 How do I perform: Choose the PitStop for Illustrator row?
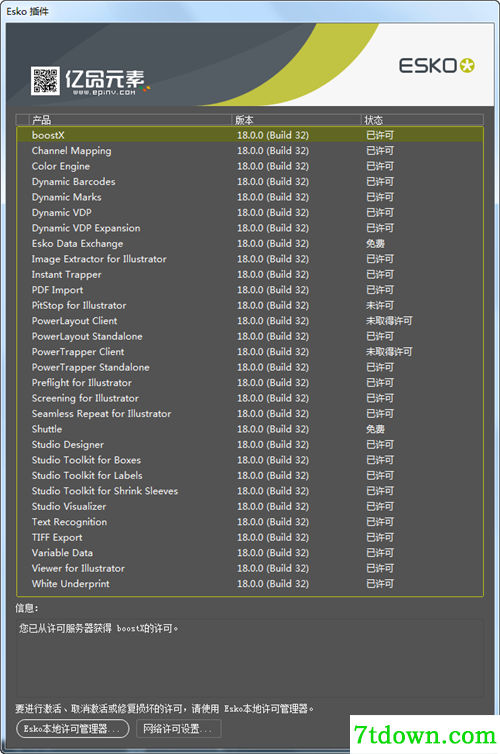tap(250, 305)
